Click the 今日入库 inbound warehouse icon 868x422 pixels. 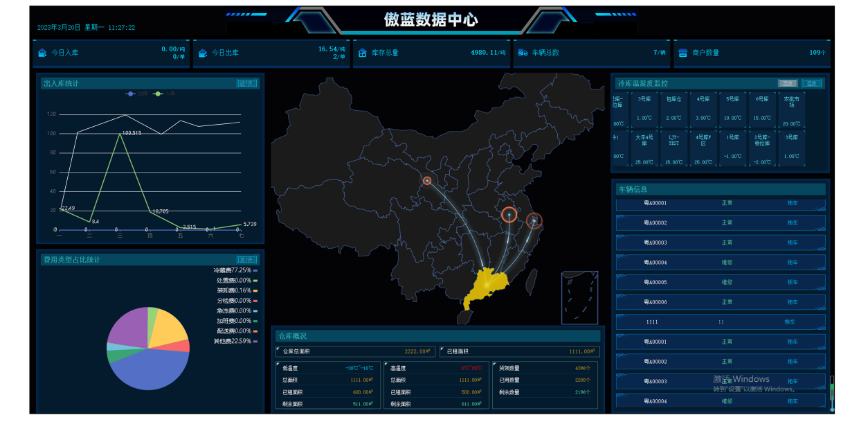43,53
